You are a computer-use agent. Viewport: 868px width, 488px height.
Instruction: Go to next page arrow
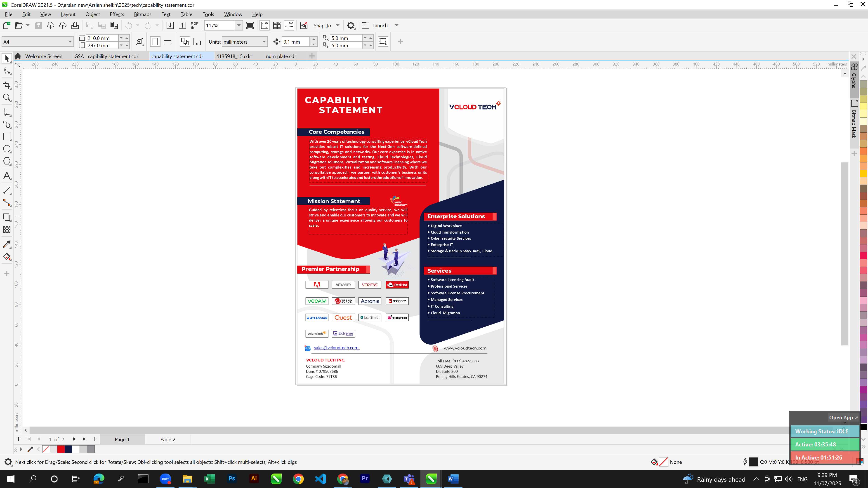[x=74, y=439]
